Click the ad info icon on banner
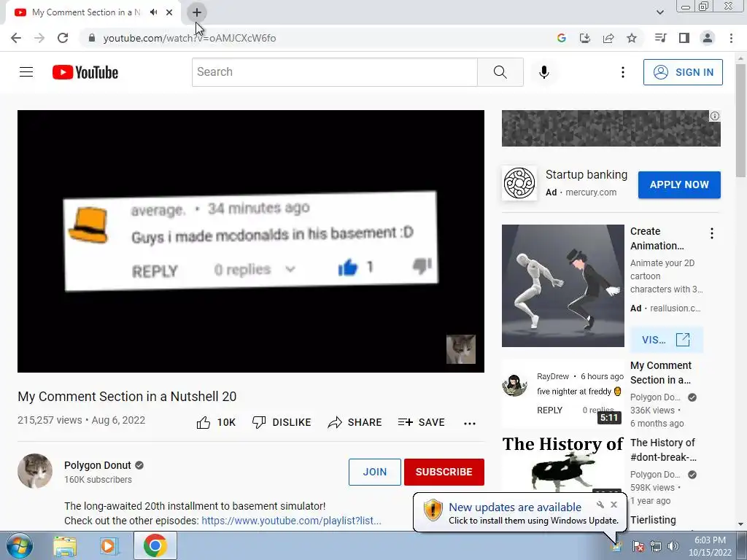The height and width of the screenshot is (560, 747). 715,116
